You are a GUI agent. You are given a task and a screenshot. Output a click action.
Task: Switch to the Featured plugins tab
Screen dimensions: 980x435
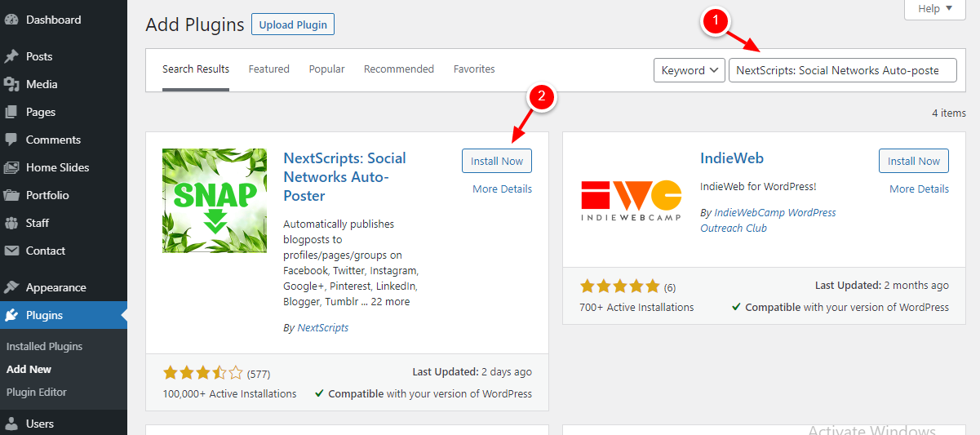click(x=268, y=69)
